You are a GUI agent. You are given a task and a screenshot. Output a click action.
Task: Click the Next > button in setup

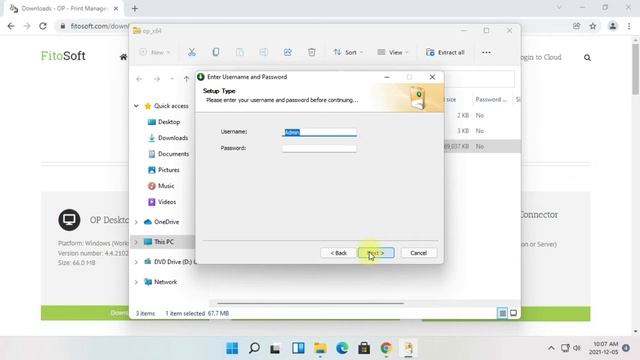pyautogui.click(x=376, y=253)
